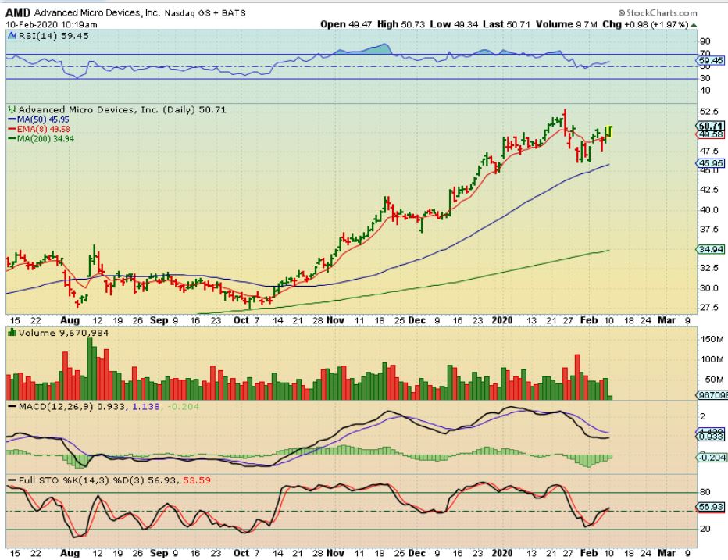Click the small icon before the RSI(14) label
This screenshot has width=728, height=560.
click(x=12, y=36)
